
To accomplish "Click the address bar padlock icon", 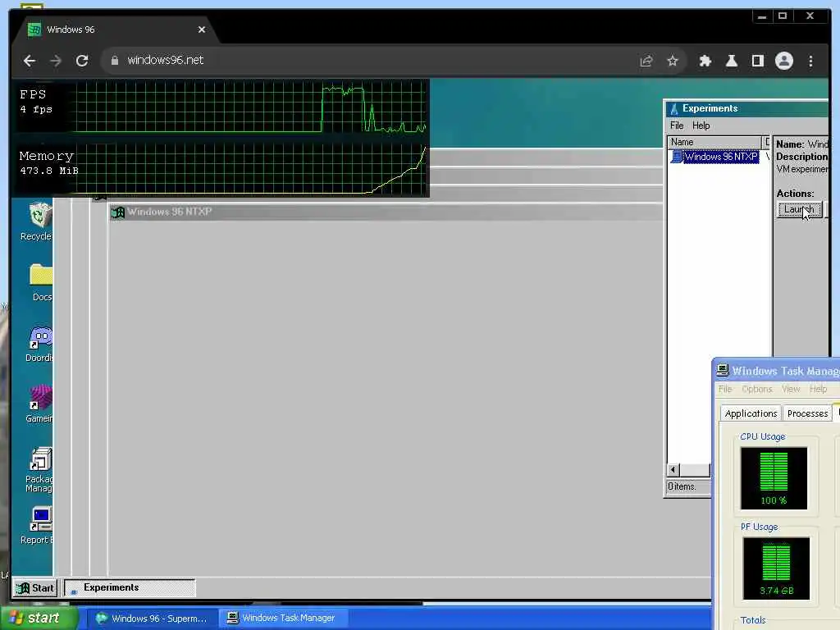I will click(114, 61).
